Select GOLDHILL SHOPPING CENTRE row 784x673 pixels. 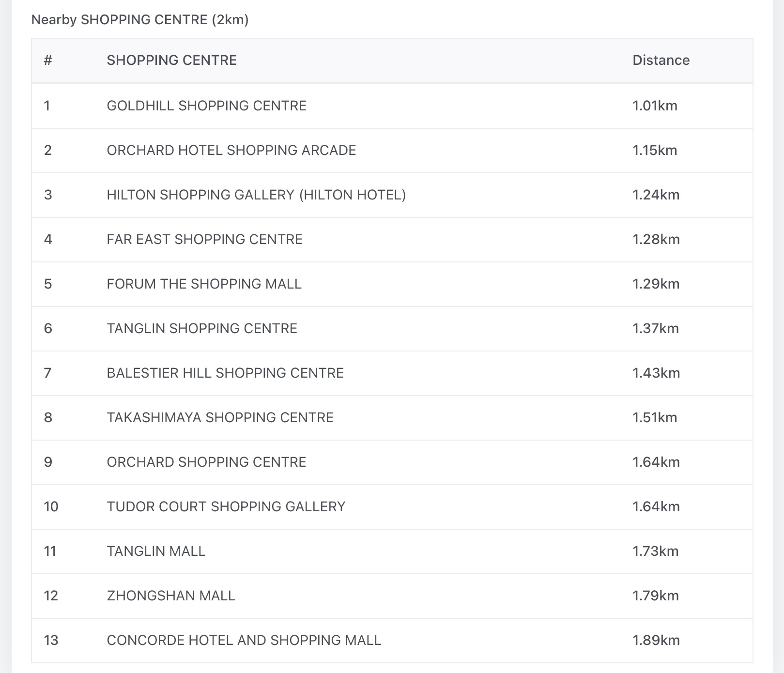coord(206,106)
